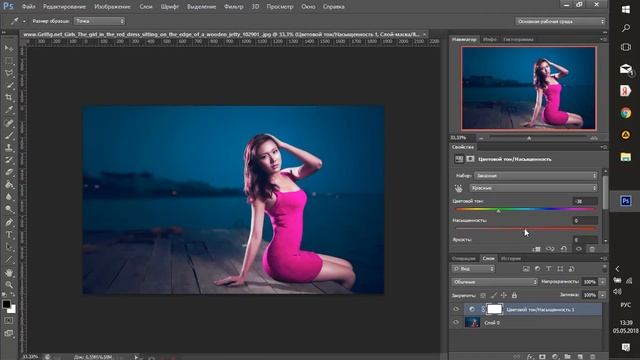Reset adjustment to defaults in Properties
The height and width of the screenshot is (360, 640).
click(564, 249)
